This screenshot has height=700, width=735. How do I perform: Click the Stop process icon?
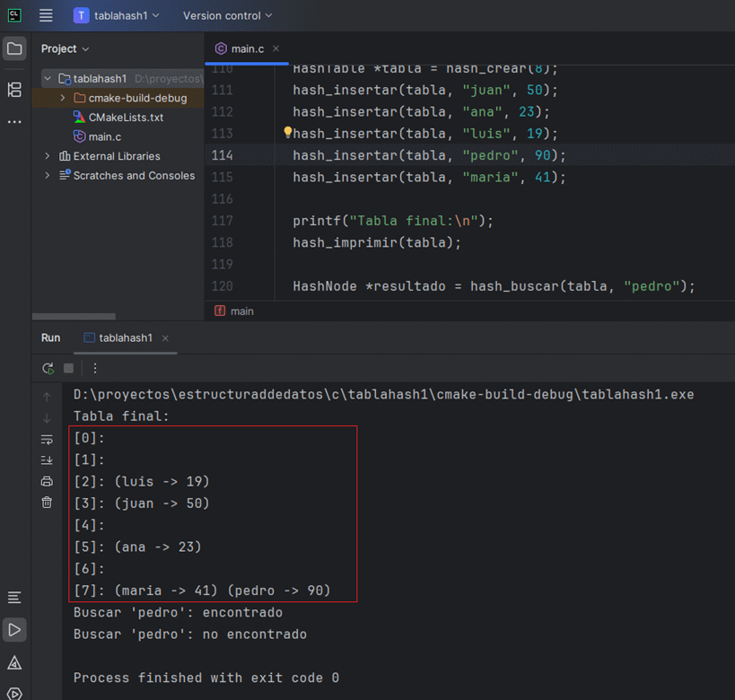69,368
